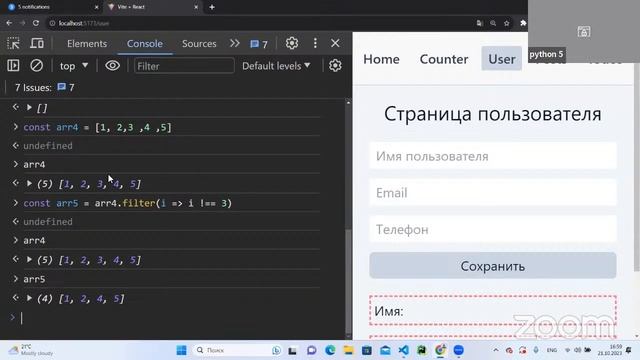Open the Default levels dropdown
The width and height of the screenshot is (640, 360).
pyautogui.click(x=276, y=66)
